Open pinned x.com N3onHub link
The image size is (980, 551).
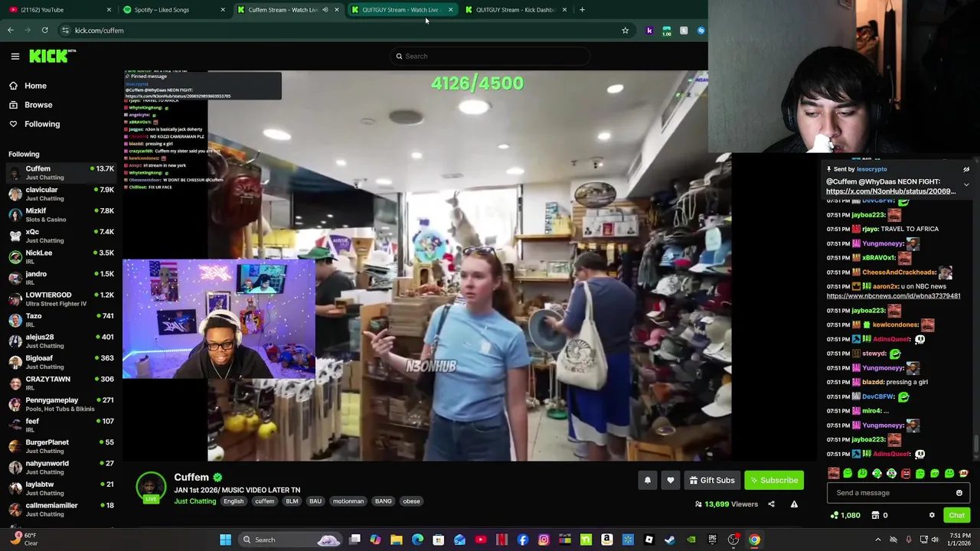coord(891,191)
